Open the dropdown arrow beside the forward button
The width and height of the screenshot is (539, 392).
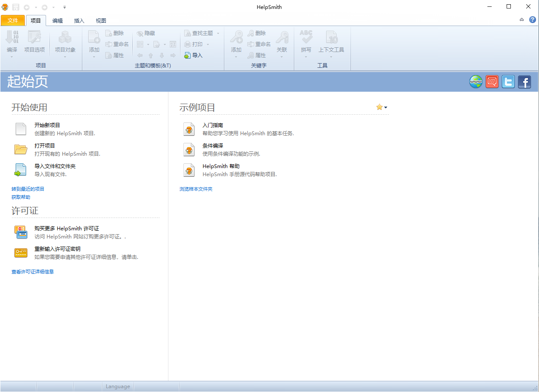point(53,7)
